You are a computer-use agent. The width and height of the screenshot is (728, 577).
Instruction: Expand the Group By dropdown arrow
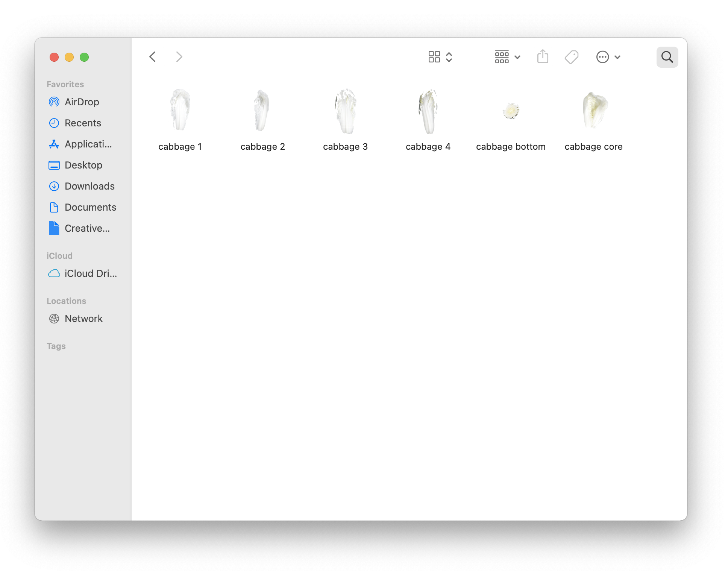tap(517, 57)
